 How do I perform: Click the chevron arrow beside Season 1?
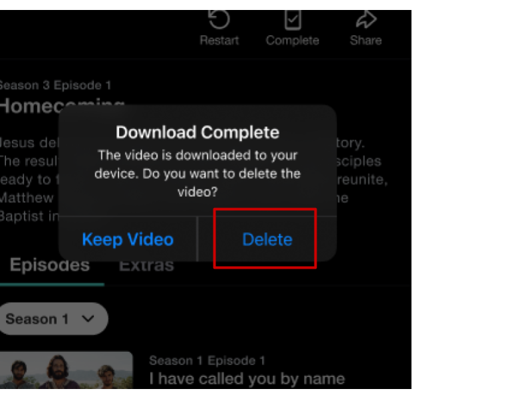(88, 319)
